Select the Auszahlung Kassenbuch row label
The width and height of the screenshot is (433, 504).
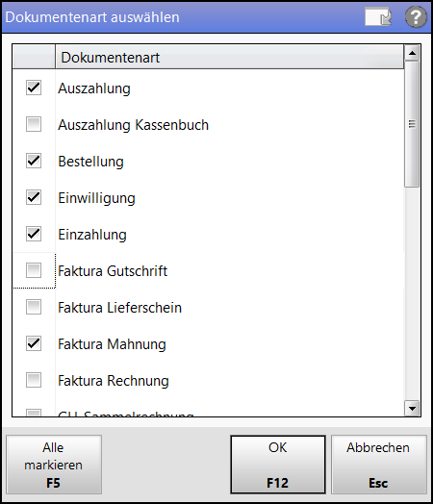pyautogui.click(x=134, y=125)
